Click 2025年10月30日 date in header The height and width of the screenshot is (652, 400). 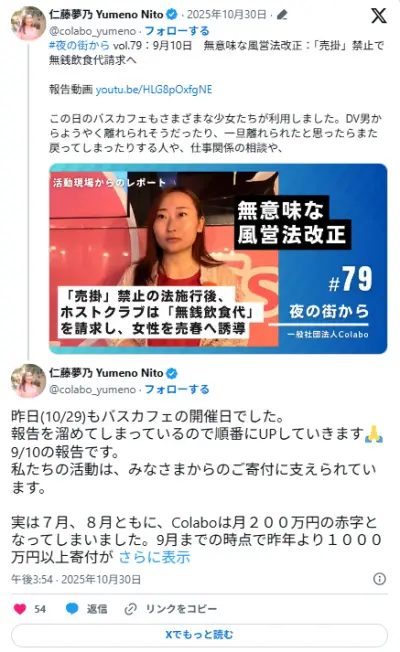[x=226, y=15]
